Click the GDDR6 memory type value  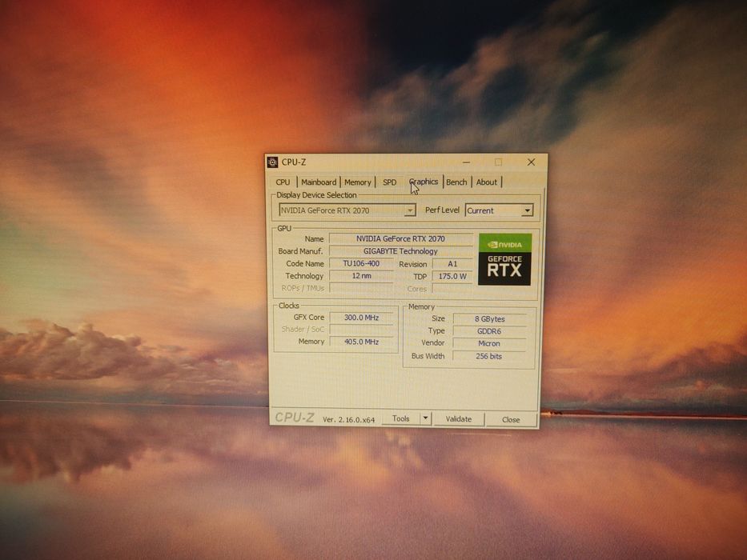[490, 331]
